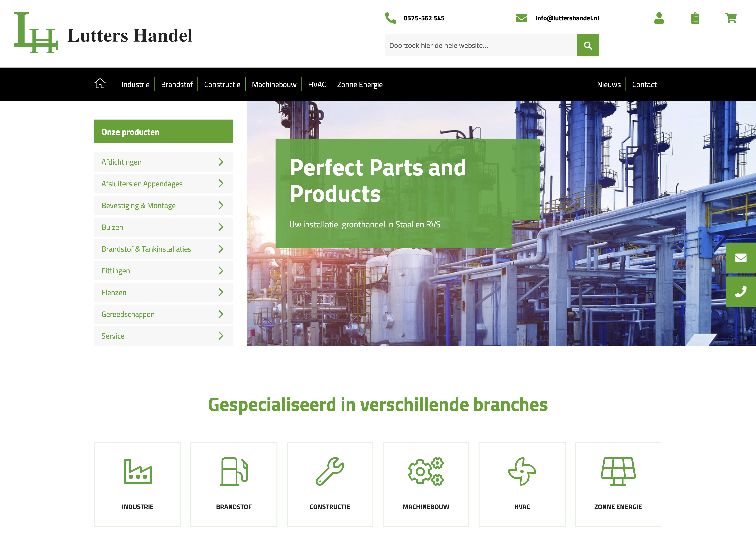Click the green search submit button
This screenshot has width=756, height=549.
(x=588, y=45)
